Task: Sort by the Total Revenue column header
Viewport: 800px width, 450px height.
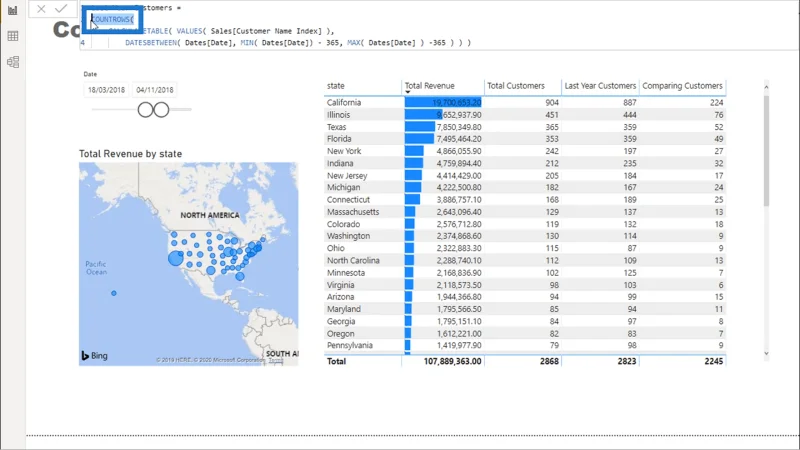Action: click(429, 86)
